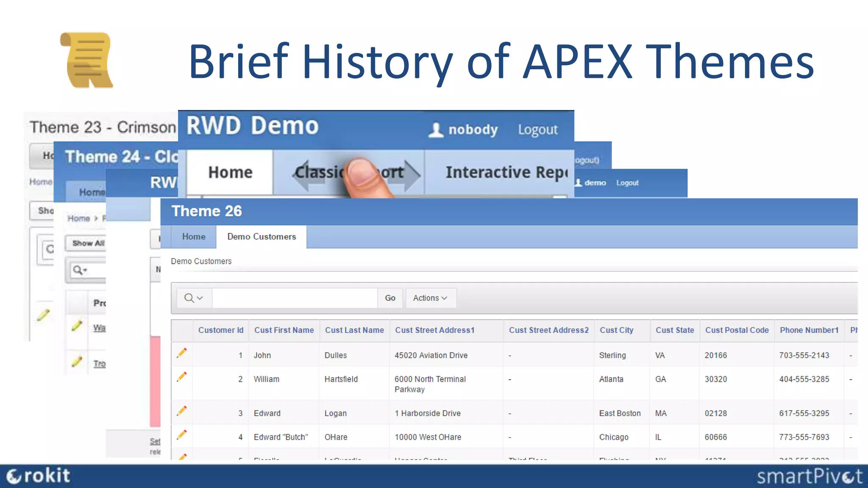Open the magnifier search column selector in Theme 26
Screen dimensions: 868x488
pyautogui.click(x=194, y=298)
